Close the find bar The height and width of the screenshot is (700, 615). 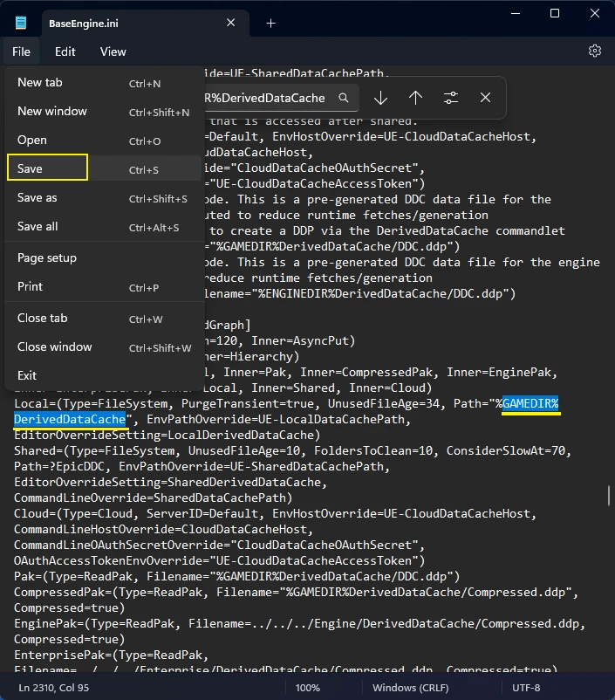pos(486,98)
